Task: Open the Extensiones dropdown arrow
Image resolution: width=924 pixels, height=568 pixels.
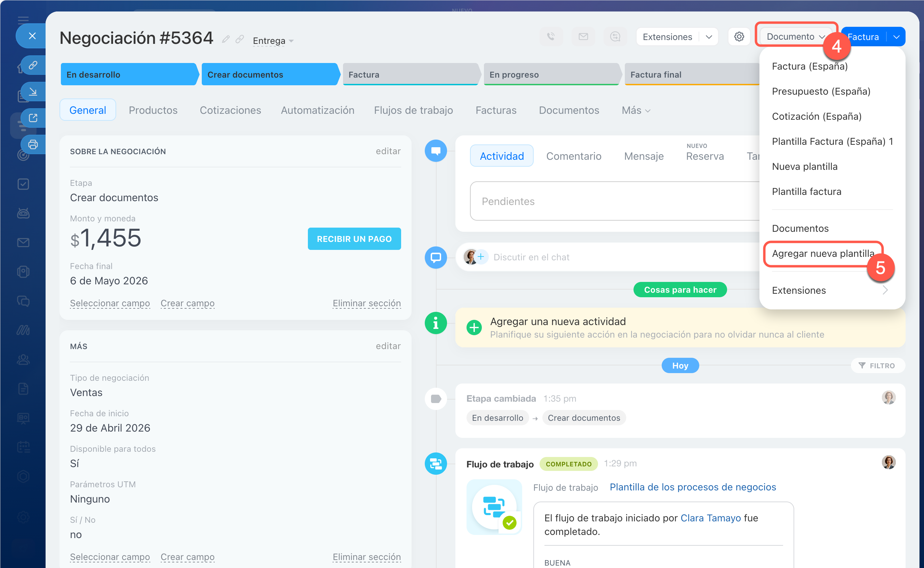Action: pyautogui.click(x=709, y=37)
